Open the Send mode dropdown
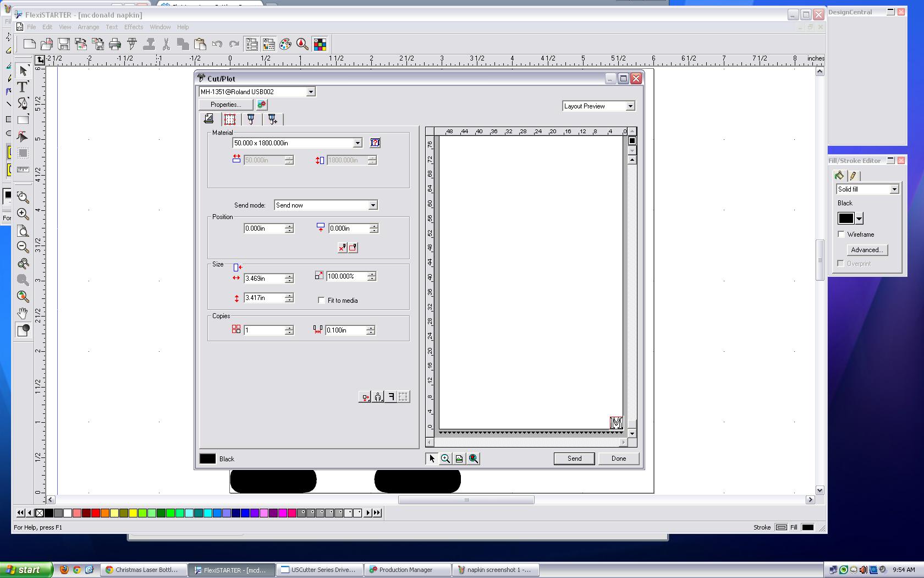 pos(373,205)
